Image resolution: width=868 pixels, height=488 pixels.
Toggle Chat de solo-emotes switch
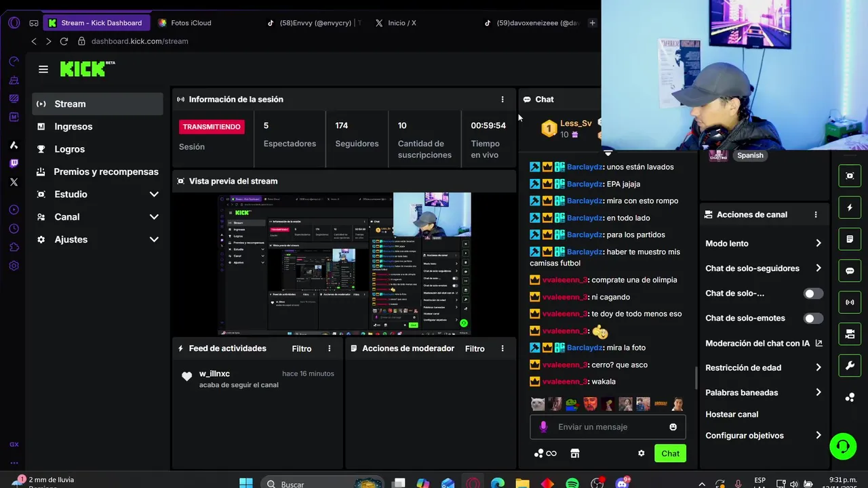[x=813, y=319]
